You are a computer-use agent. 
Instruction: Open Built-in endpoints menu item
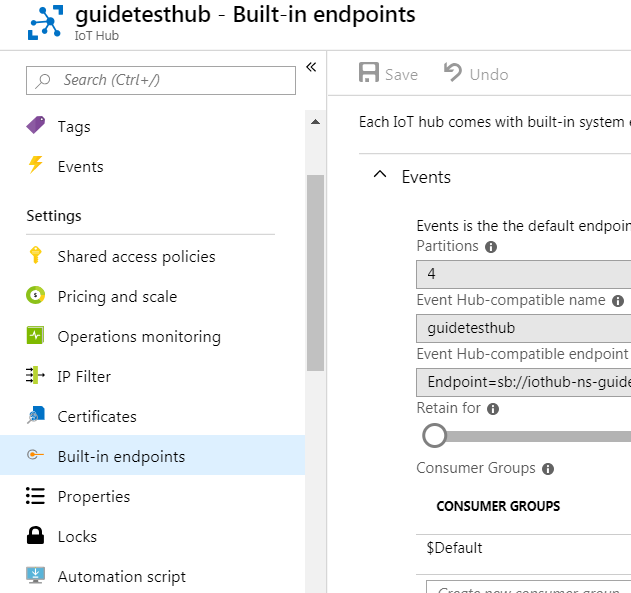click(121, 456)
